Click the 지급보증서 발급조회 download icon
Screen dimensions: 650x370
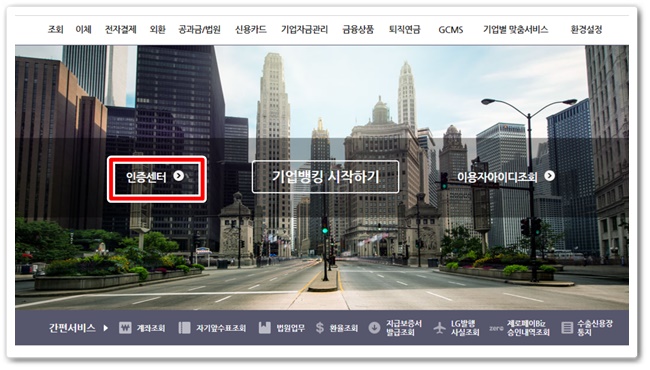(x=374, y=328)
